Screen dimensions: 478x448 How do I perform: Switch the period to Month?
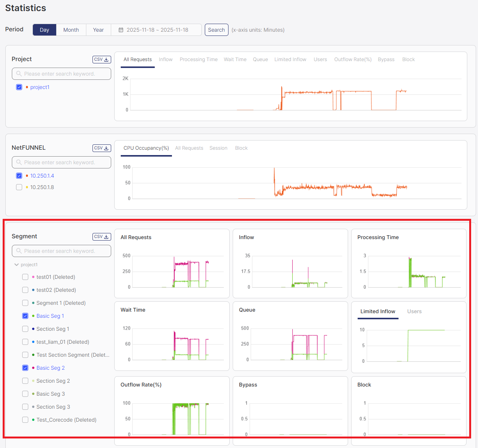click(71, 29)
